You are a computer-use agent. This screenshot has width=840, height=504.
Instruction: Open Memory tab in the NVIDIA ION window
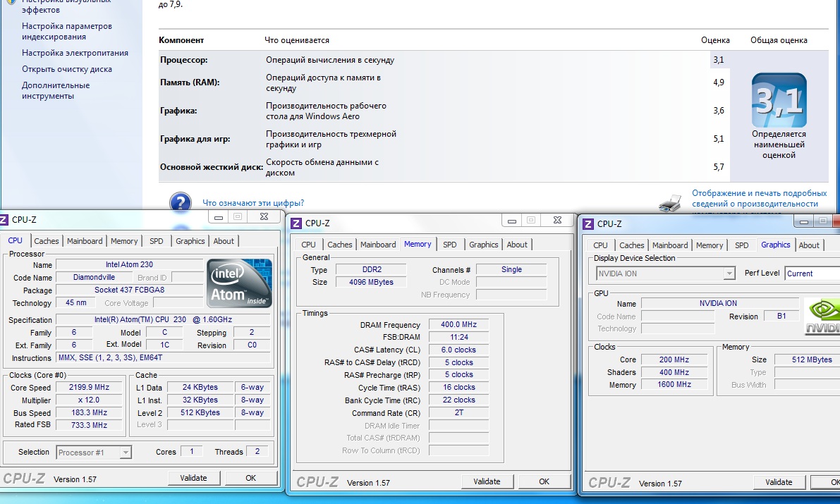point(710,245)
